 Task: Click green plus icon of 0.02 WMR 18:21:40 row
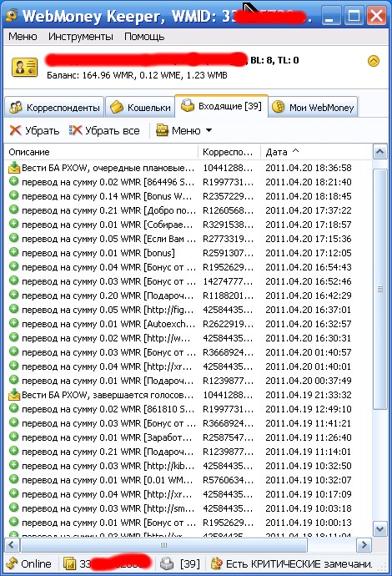[x=14, y=181]
